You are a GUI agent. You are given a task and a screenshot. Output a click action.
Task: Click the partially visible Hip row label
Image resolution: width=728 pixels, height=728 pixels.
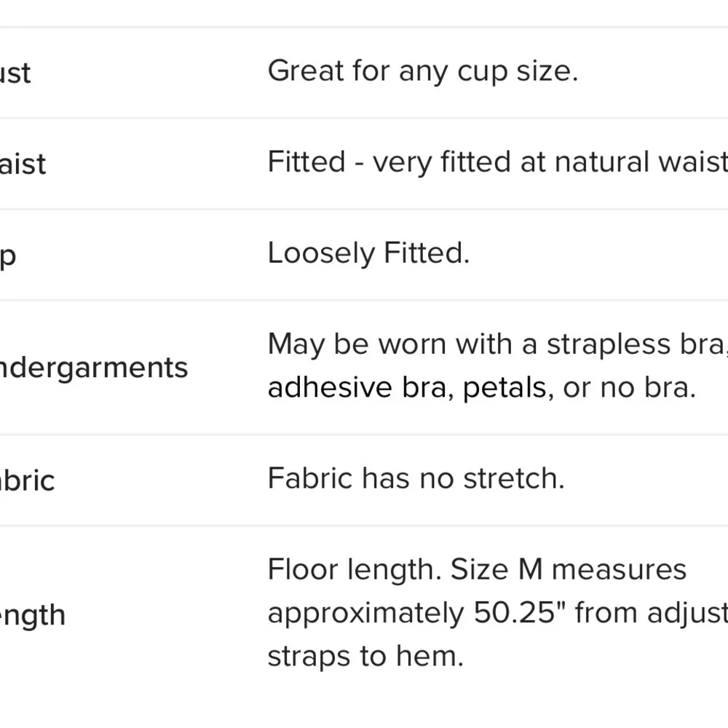(x=8, y=256)
